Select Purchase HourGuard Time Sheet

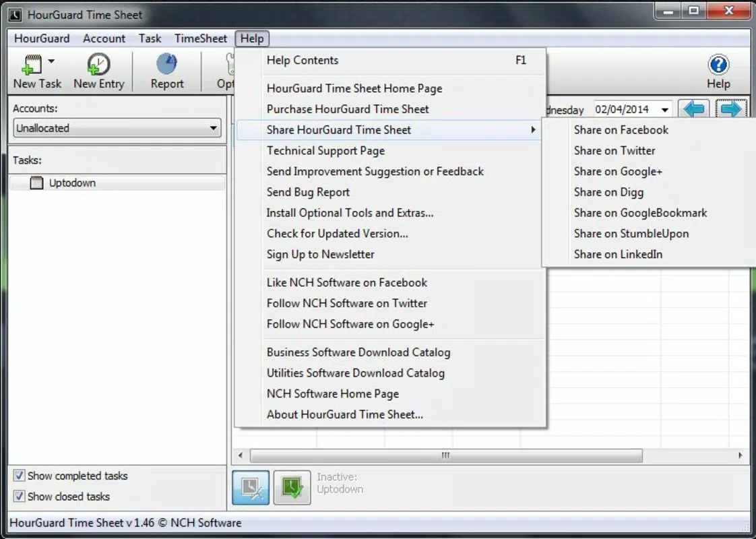391,109
